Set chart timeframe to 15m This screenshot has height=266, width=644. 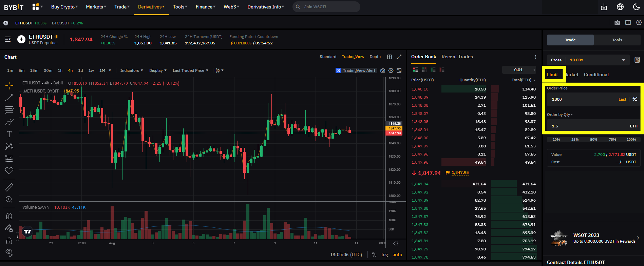[x=34, y=70]
